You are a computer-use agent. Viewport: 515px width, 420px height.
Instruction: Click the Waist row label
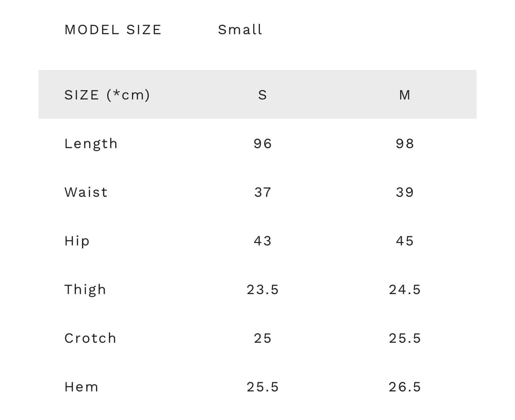[x=86, y=192]
